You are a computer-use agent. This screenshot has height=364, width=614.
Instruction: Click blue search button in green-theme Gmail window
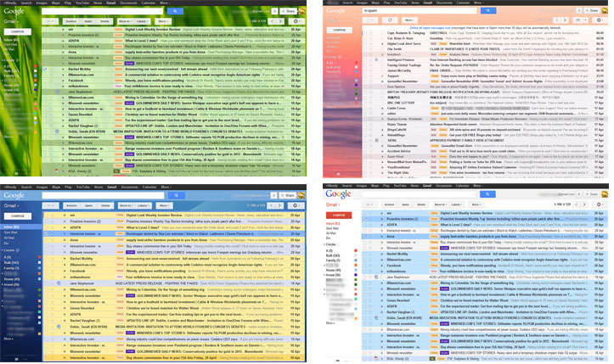pos(175,11)
